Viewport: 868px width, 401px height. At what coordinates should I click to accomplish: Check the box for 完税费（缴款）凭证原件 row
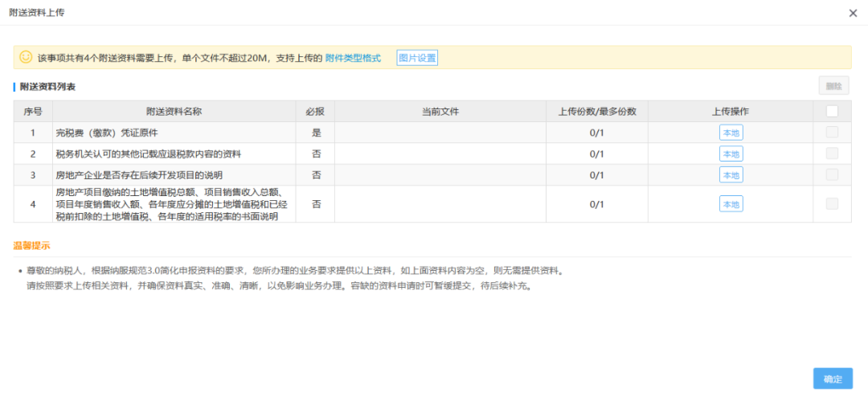[832, 133]
